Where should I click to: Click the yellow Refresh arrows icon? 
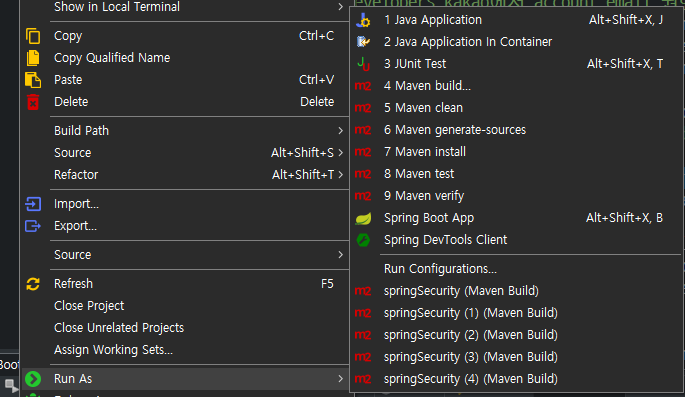coord(33,284)
